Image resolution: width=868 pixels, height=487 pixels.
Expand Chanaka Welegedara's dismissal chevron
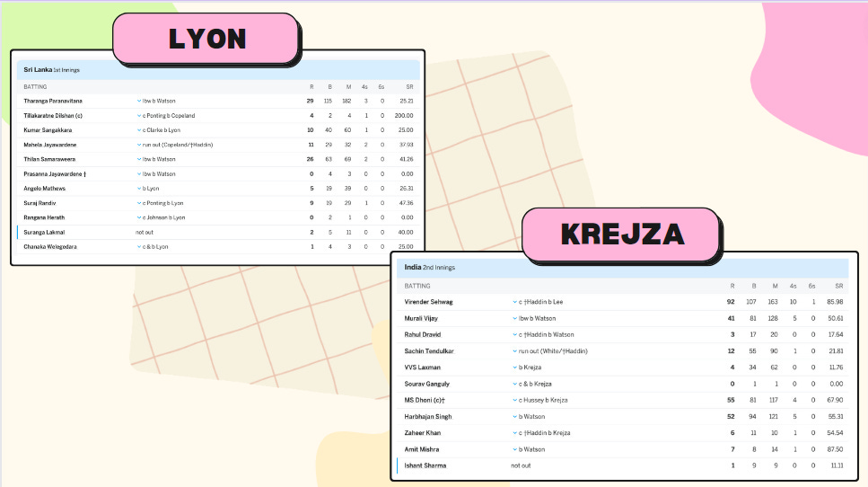pyautogui.click(x=139, y=246)
